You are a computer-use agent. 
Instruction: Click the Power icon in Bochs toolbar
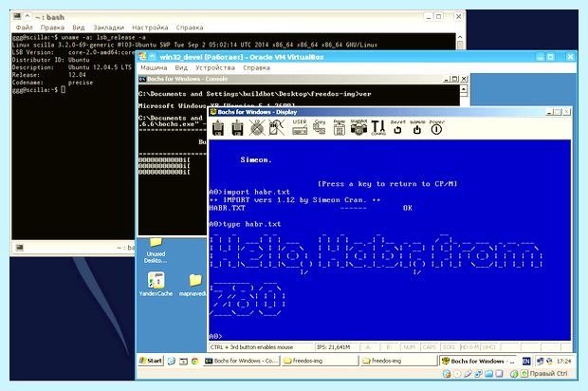(x=436, y=127)
